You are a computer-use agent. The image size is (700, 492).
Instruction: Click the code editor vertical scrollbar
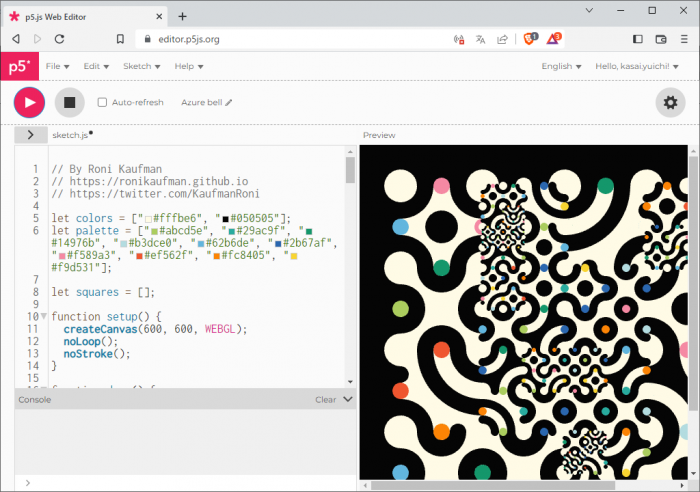coord(350,170)
